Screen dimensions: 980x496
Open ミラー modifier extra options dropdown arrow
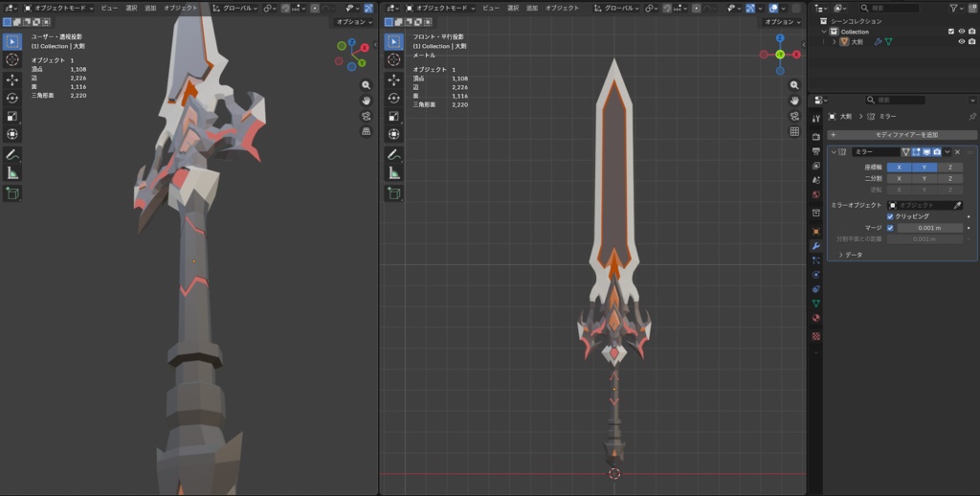[947, 152]
